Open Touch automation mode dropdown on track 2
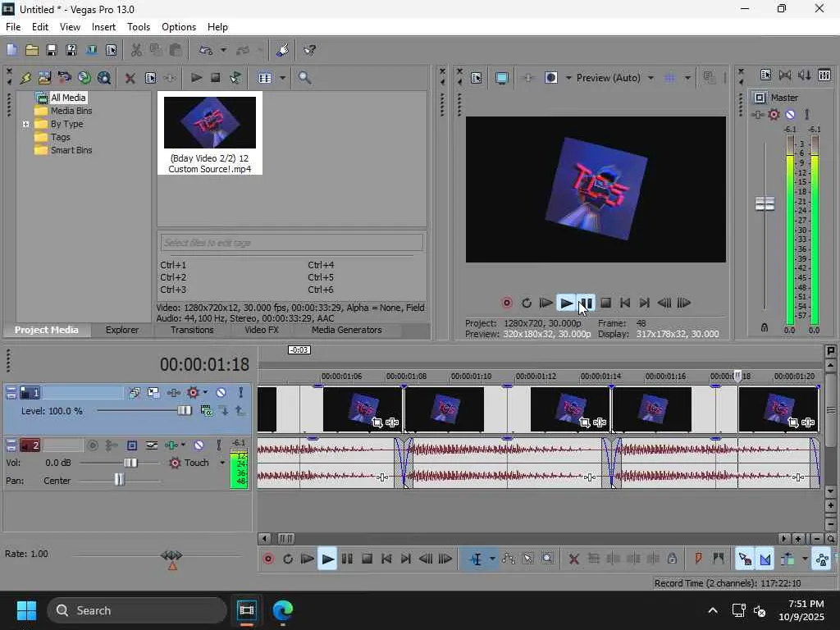The image size is (840, 630). point(222,463)
